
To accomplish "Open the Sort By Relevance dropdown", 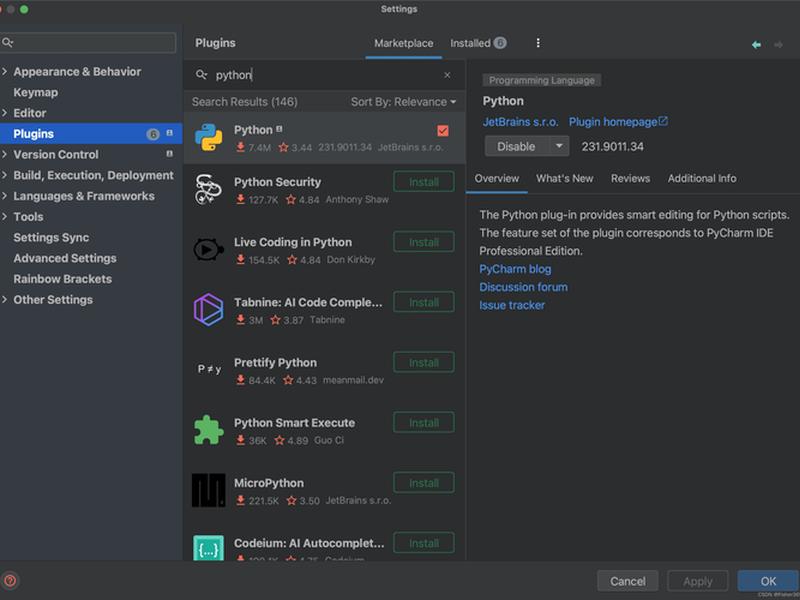I will 403,102.
